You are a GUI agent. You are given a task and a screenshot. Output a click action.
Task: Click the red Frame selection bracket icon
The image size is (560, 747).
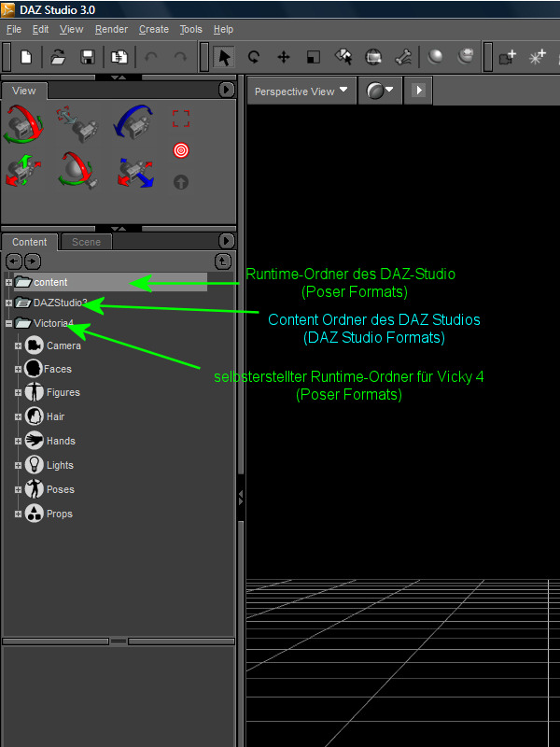181,119
